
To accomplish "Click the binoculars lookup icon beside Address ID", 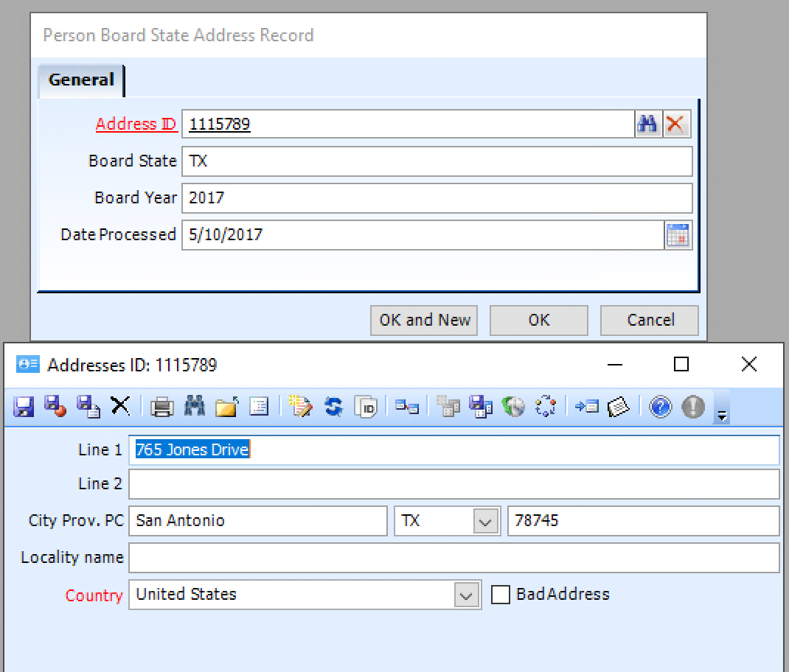I will point(648,124).
